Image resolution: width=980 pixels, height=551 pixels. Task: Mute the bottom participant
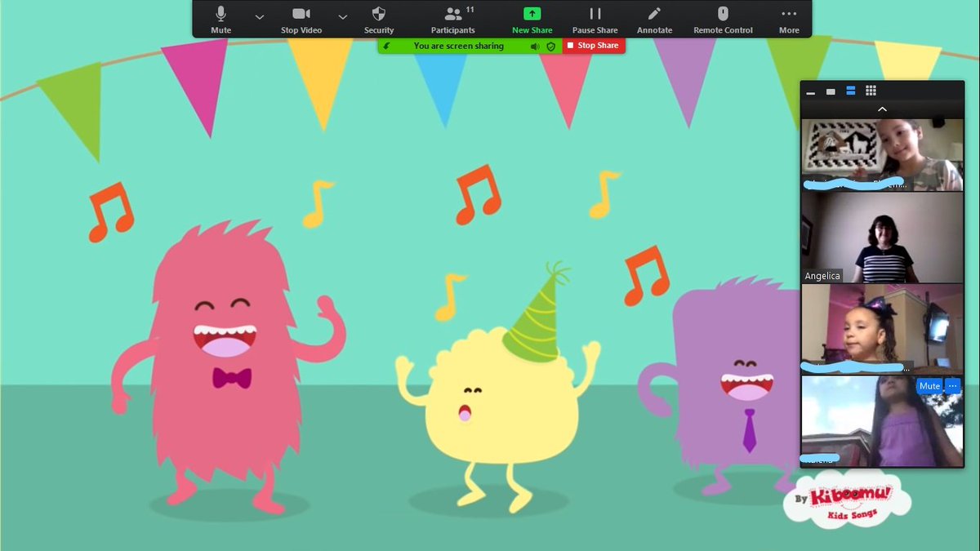click(929, 386)
